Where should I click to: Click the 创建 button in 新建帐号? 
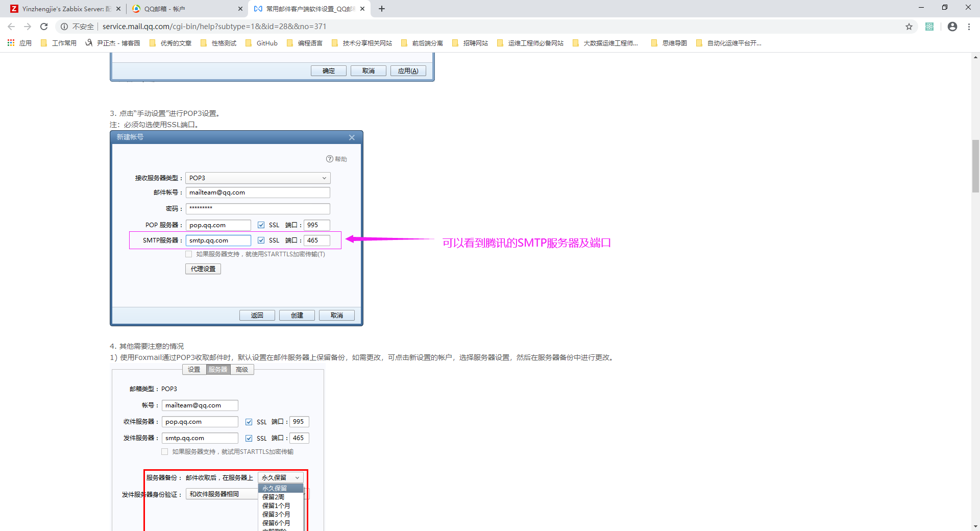click(x=297, y=316)
